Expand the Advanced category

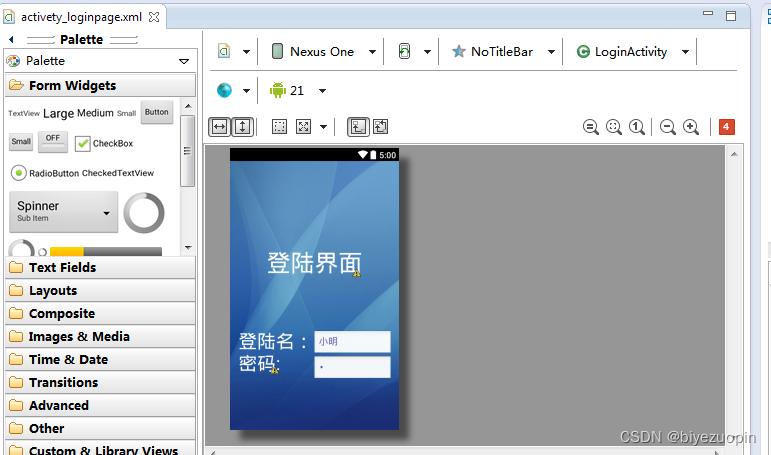(x=100, y=405)
